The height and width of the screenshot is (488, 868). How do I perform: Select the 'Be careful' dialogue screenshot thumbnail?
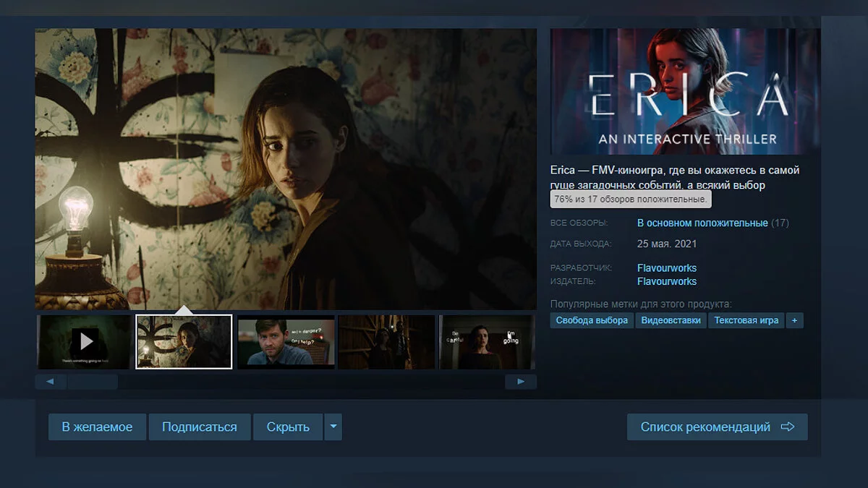[x=487, y=341]
